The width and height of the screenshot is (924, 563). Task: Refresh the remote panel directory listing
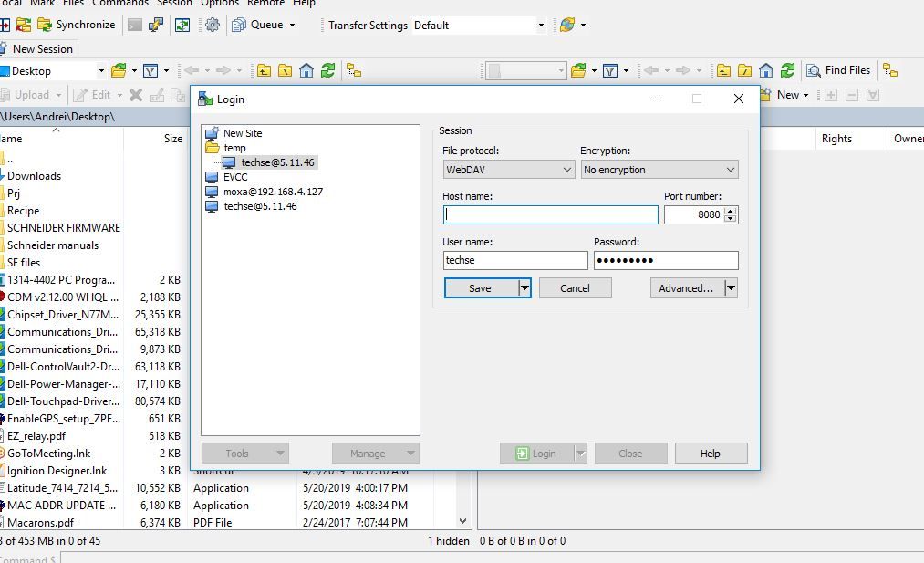[787, 70]
